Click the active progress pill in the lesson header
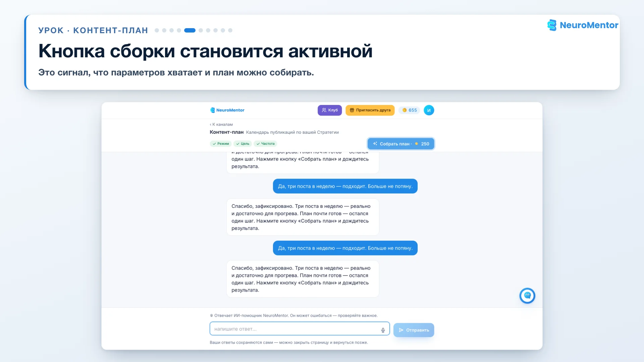 (190, 30)
